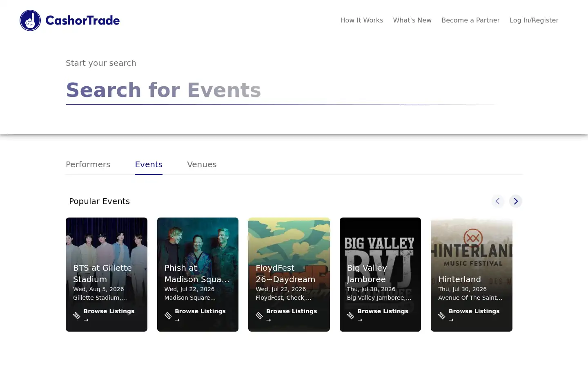
Task: Click the 'Gillette Stadium,...' venue text
Action: pyautogui.click(x=100, y=298)
